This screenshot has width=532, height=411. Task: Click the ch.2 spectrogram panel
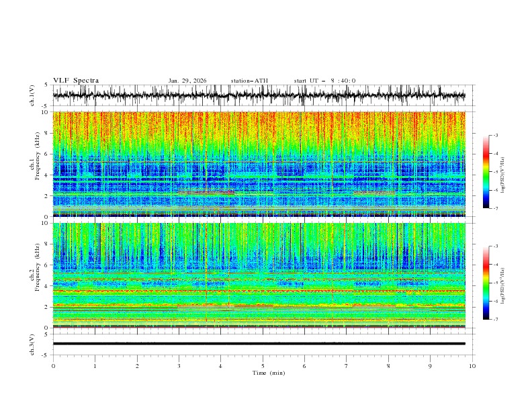(x=259, y=275)
